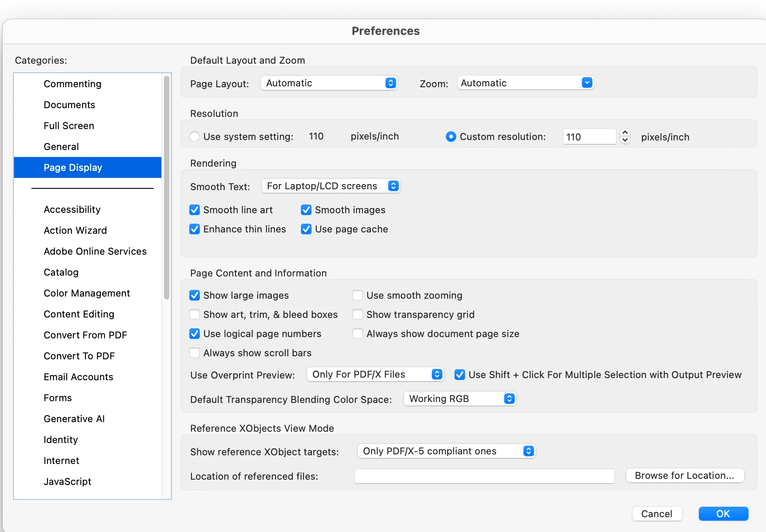Open the Use Overprint Preview dropdown
Image resolution: width=766 pixels, height=532 pixels.
click(375, 375)
